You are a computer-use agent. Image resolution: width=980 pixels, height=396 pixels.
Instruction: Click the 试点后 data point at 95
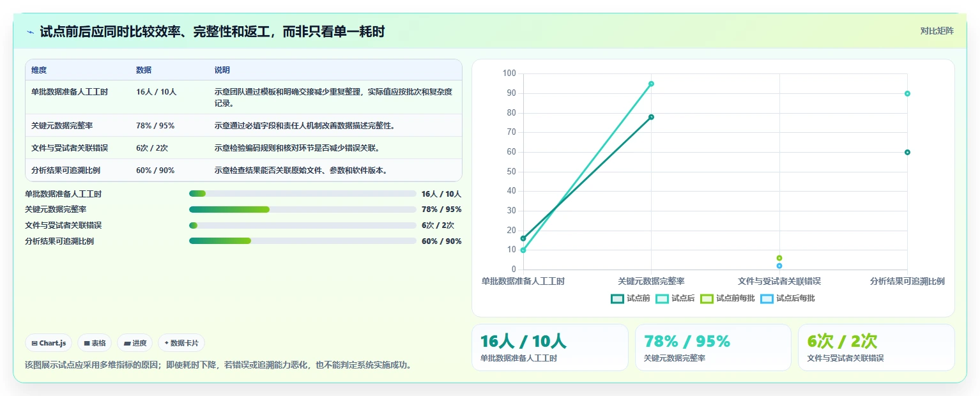click(651, 84)
